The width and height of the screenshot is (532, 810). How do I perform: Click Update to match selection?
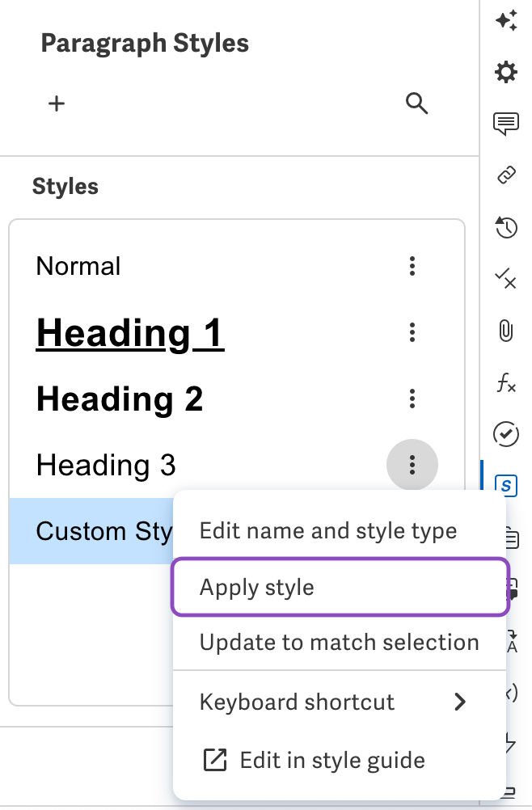(338, 642)
